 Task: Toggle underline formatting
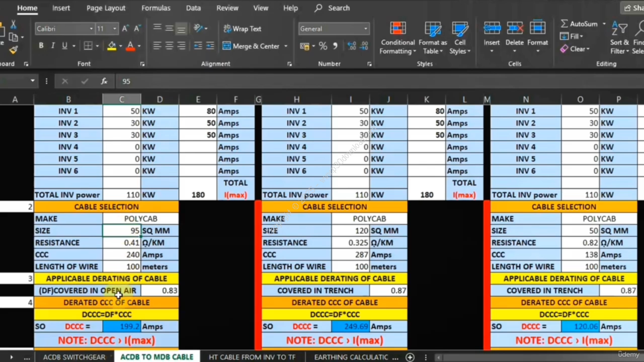pos(64,46)
